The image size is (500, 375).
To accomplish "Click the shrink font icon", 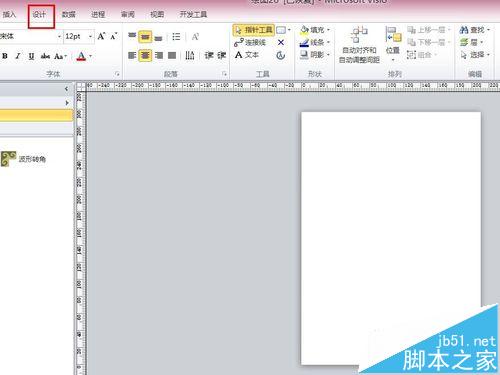I will [114, 36].
